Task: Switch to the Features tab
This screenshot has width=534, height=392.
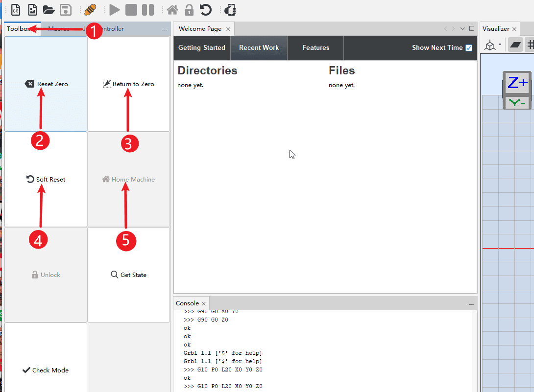Action: pos(315,47)
